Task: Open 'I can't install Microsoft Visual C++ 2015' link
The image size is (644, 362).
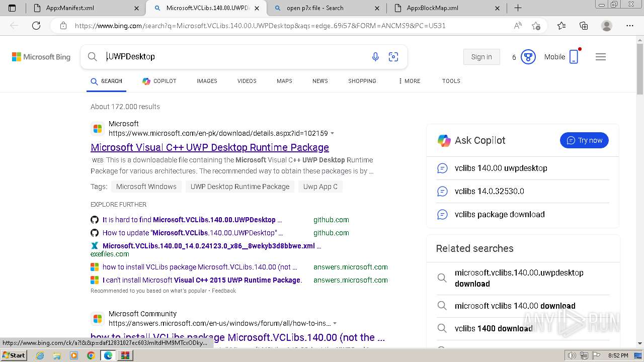Action: (x=202, y=280)
